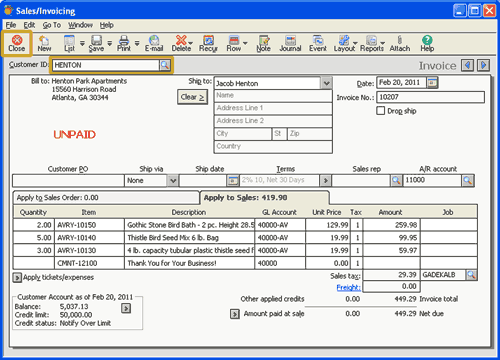Send invoice via E-mail icon
500x360 pixels.
[154, 43]
